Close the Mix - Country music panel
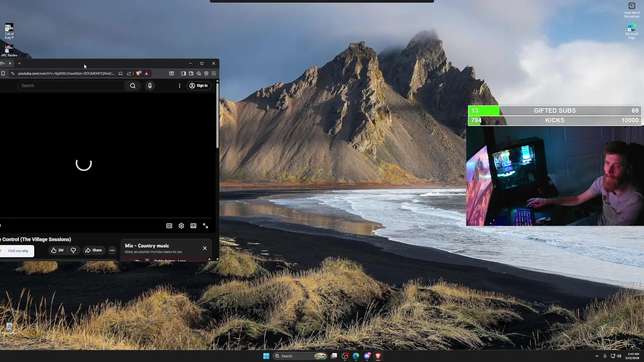This screenshot has width=644, height=362. [205, 248]
